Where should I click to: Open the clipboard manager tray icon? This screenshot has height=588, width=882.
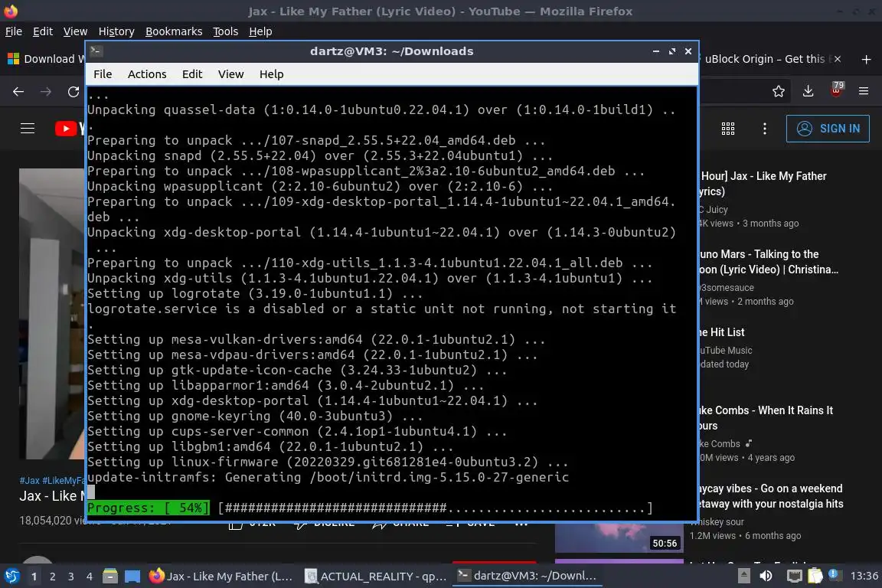pos(815,576)
